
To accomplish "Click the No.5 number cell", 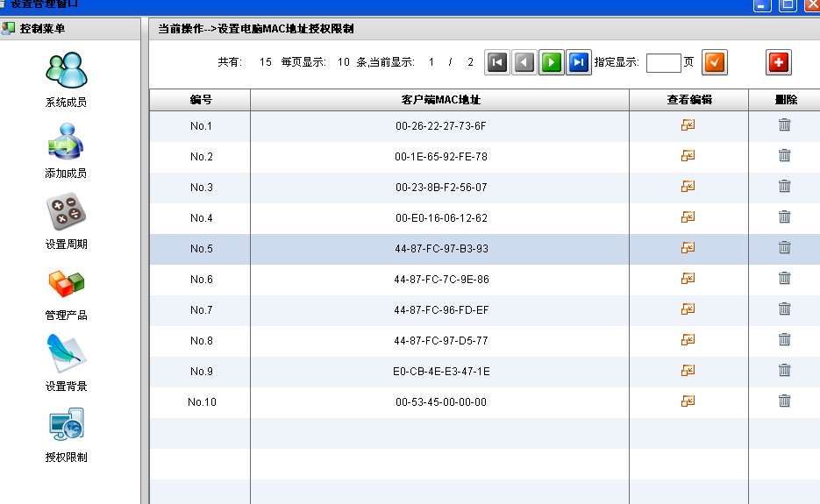I will click(201, 249).
